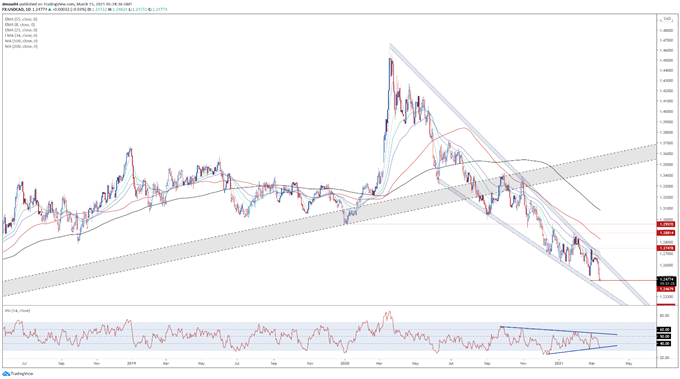680x379 pixels.
Task: Click the 2021 label on time axis
Action: 559,363
